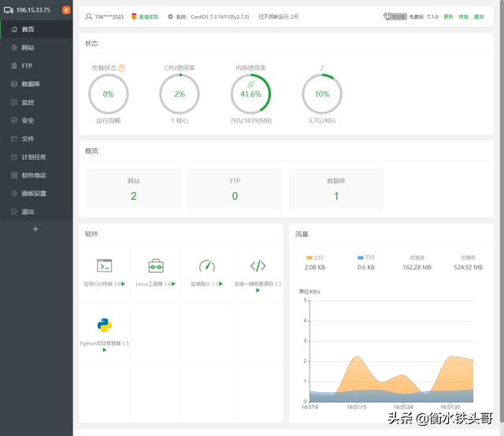The height and width of the screenshot is (436, 504).
Task: Click the 邀请奖励 invite reward link
Action: [x=148, y=17]
